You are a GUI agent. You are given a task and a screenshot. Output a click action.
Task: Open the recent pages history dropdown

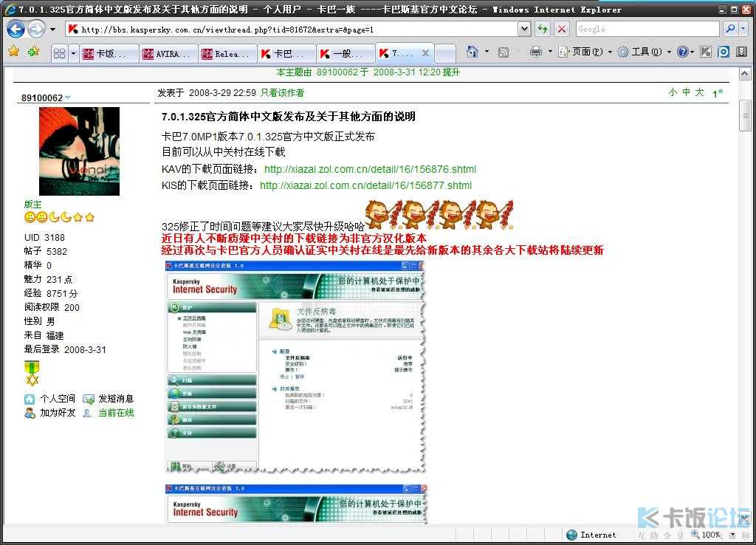(52, 30)
